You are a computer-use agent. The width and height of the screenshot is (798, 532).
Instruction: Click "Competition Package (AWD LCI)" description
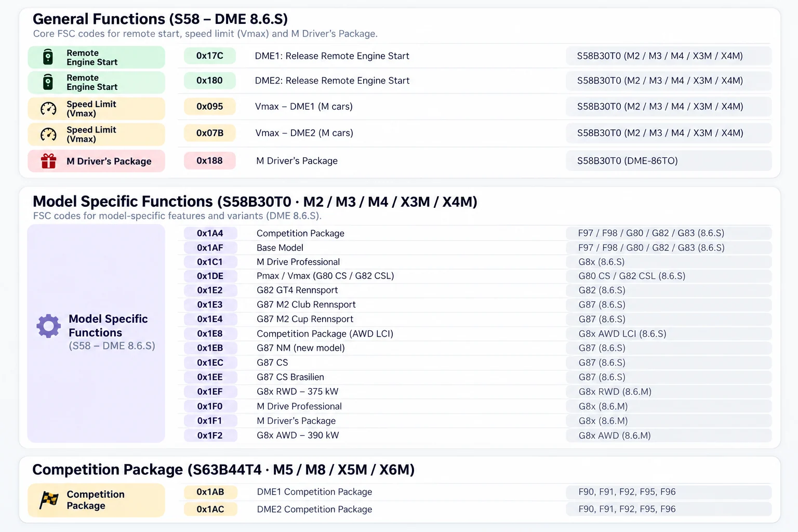[x=325, y=334]
